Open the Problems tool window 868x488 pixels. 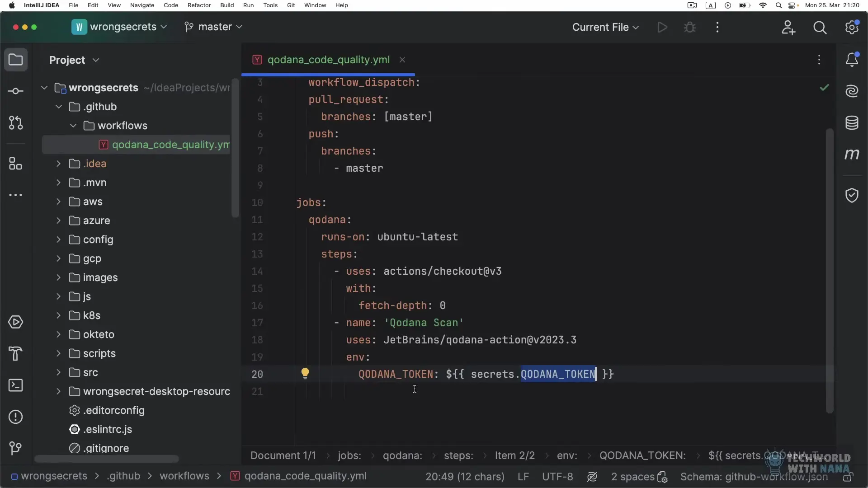(x=16, y=417)
